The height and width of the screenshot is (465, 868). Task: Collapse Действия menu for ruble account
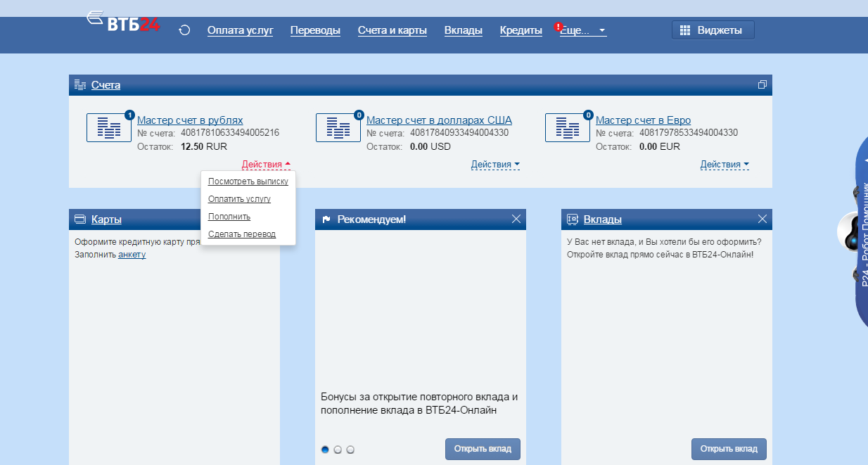pyautogui.click(x=266, y=165)
